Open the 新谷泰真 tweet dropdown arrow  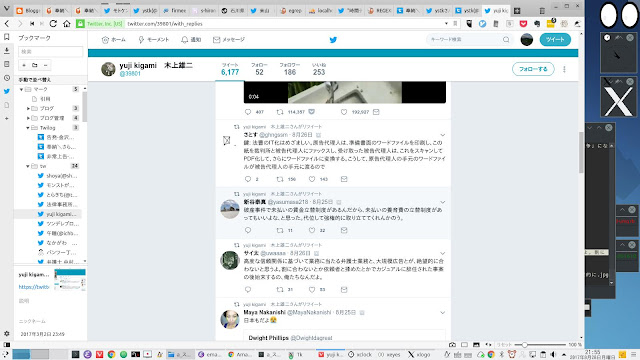tap(442, 202)
